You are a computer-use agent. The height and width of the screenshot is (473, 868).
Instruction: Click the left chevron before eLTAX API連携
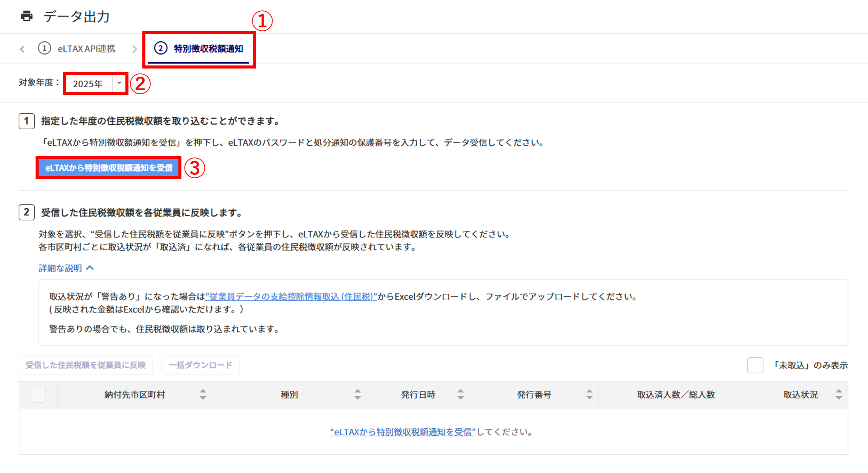click(22, 49)
